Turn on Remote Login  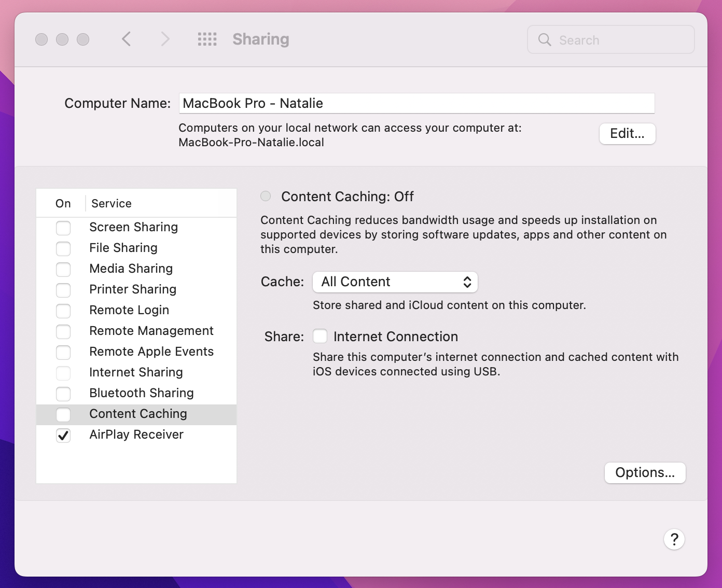(63, 311)
